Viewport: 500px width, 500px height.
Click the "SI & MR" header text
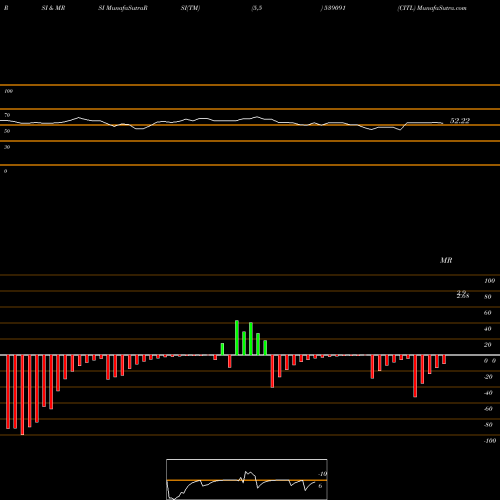tap(53, 8)
